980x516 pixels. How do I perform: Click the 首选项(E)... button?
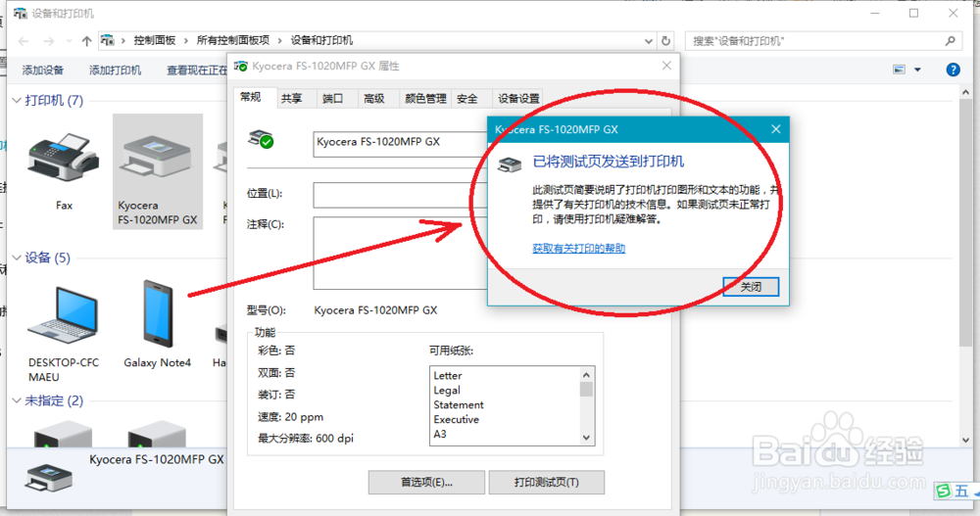(x=426, y=483)
